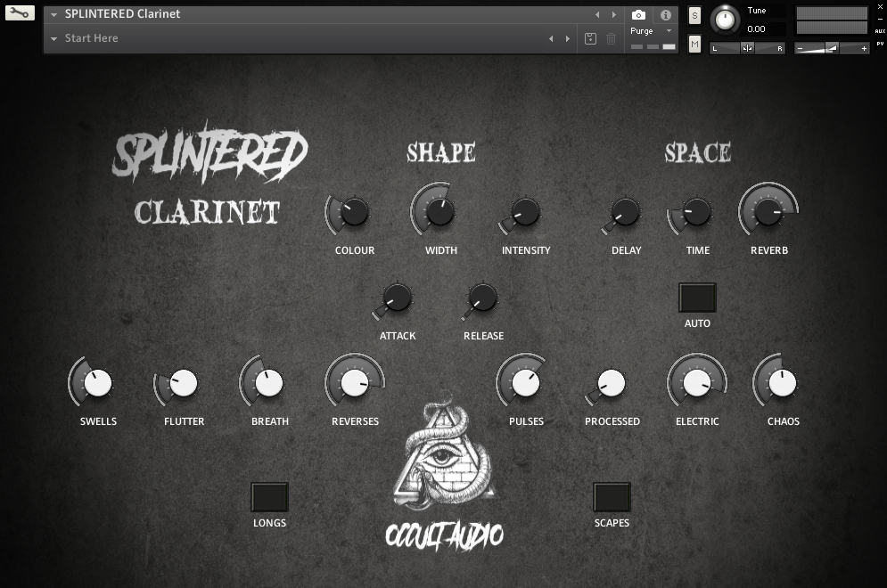Click the Tune value 0.00 field
Screen dimensions: 887x588
tap(762, 29)
